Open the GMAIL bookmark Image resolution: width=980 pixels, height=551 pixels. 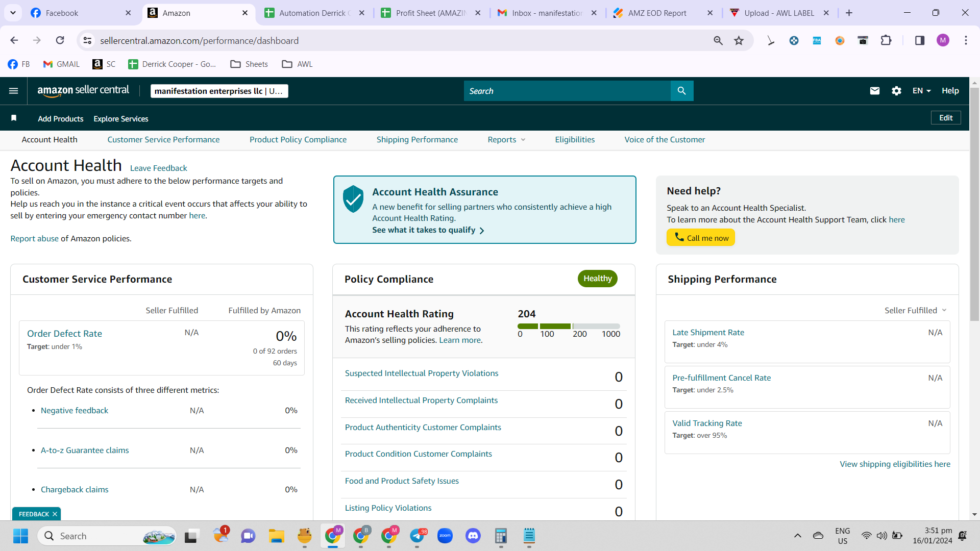coord(61,64)
